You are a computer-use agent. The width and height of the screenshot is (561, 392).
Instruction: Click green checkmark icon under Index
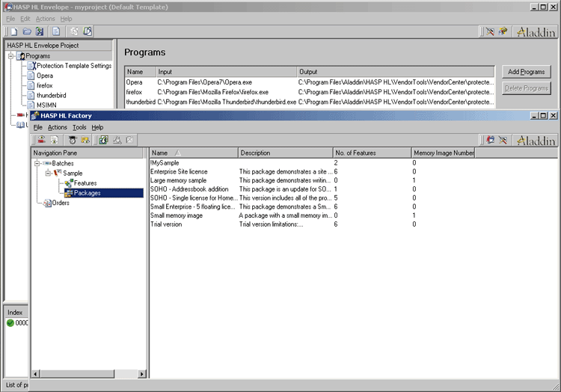[10, 323]
